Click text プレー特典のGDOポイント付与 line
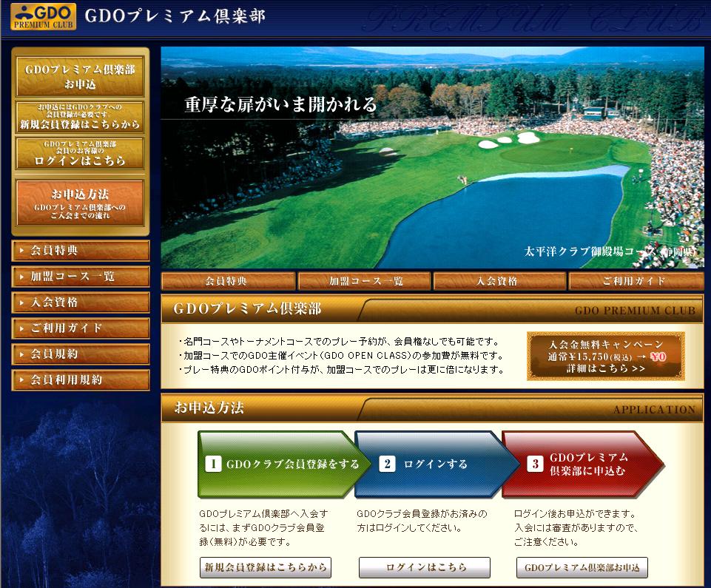This screenshot has width=711, height=588. coord(342,370)
